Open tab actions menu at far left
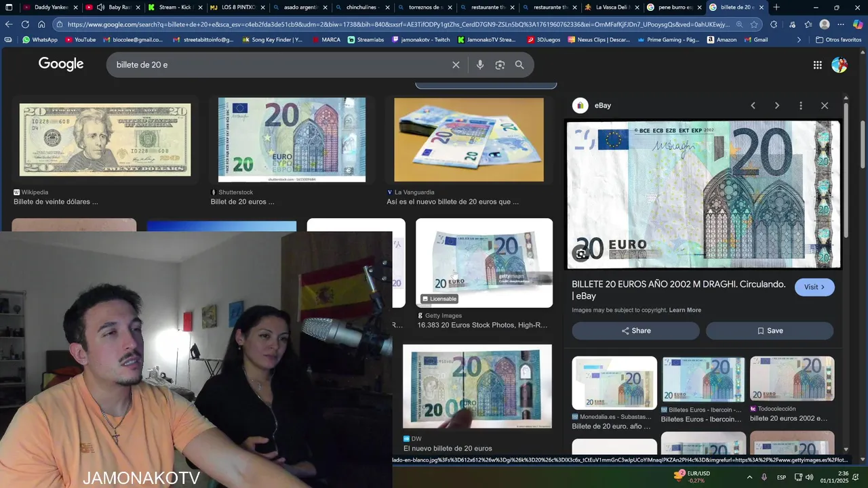 coord(9,7)
